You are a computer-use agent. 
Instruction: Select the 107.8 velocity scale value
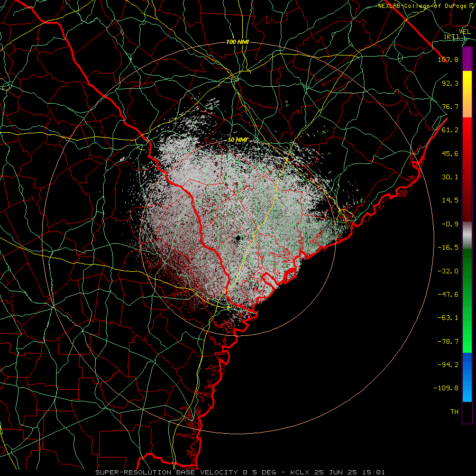[x=448, y=59]
